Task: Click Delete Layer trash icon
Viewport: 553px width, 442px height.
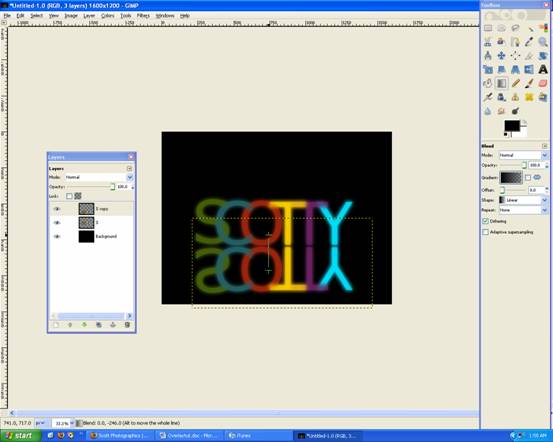Action: click(127, 325)
